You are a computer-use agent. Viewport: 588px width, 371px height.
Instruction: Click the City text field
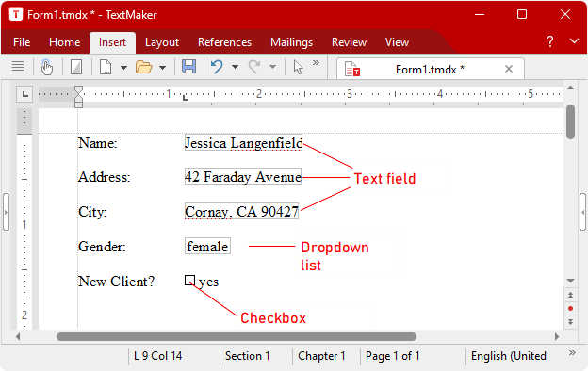pos(241,211)
